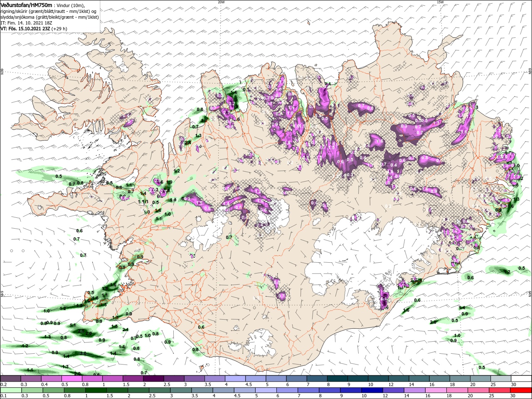This screenshot has width=532, height=399.
Task: Pick the lower legend swatch between 2.5 and 3
Action: 160,390
